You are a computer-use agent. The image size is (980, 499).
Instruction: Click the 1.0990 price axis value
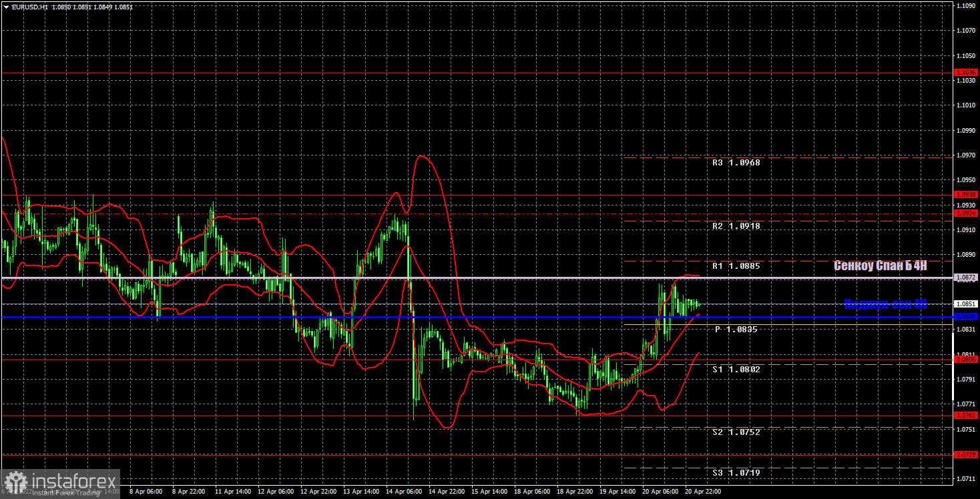pos(966,130)
